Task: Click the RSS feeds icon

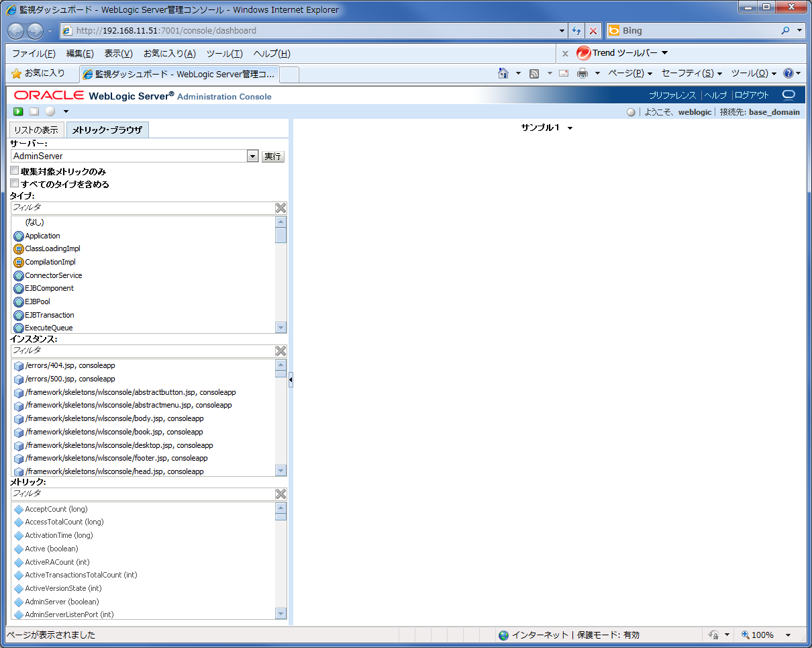Action: click(534, 73)
